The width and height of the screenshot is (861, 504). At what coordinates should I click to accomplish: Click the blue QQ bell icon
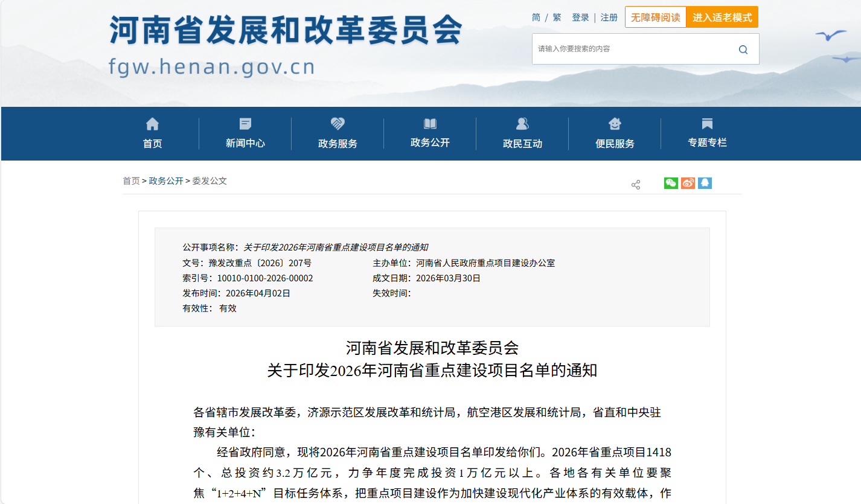click(705, 183)
